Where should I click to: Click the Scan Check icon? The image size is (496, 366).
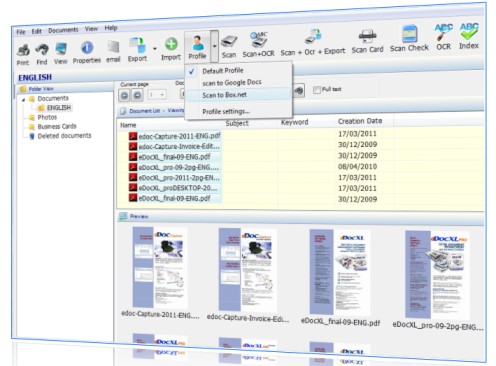[x=409, y=34]
